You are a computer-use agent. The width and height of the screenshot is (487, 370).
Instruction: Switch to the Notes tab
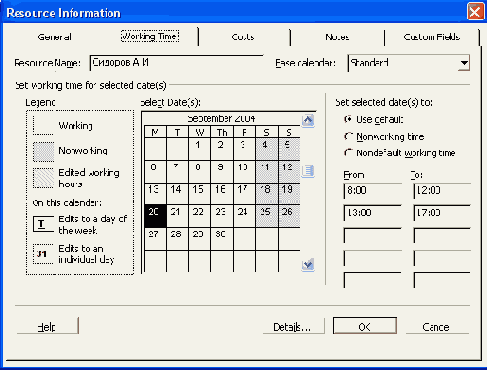[337, 37]
